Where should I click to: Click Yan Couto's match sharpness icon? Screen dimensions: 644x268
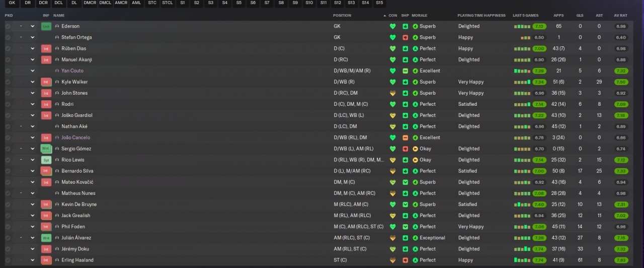pyautogui.click(x=405, y=71)
